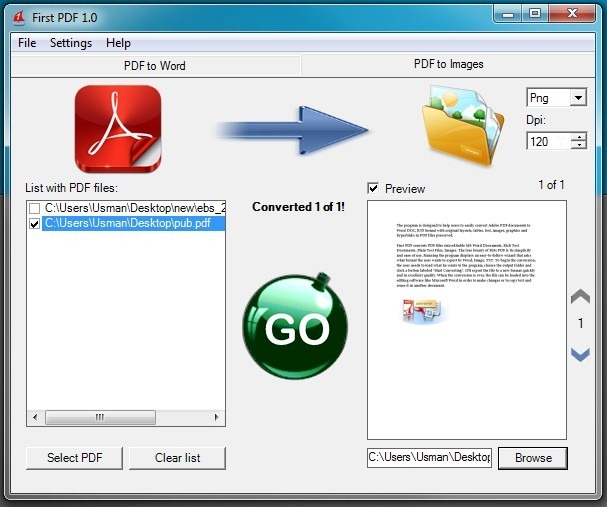The image size is (607, 507).
Task: Click Browse to choose output folder
Action: pos(533,458)
